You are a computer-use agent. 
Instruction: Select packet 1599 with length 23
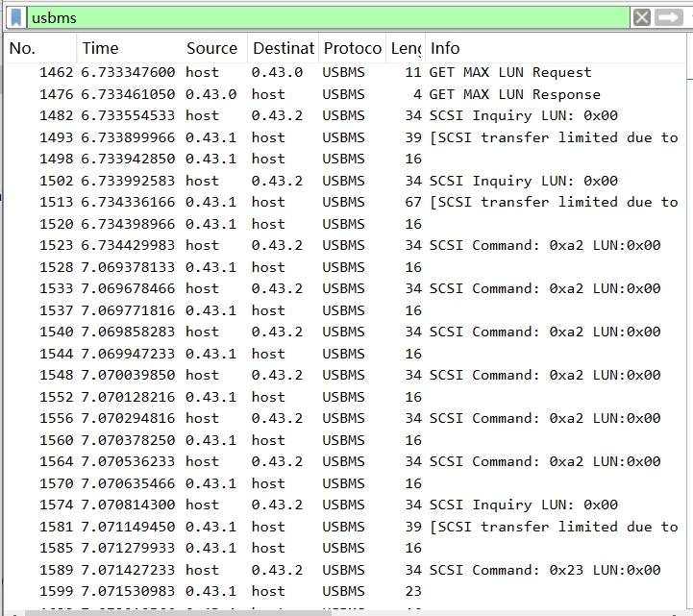[346, 591]
